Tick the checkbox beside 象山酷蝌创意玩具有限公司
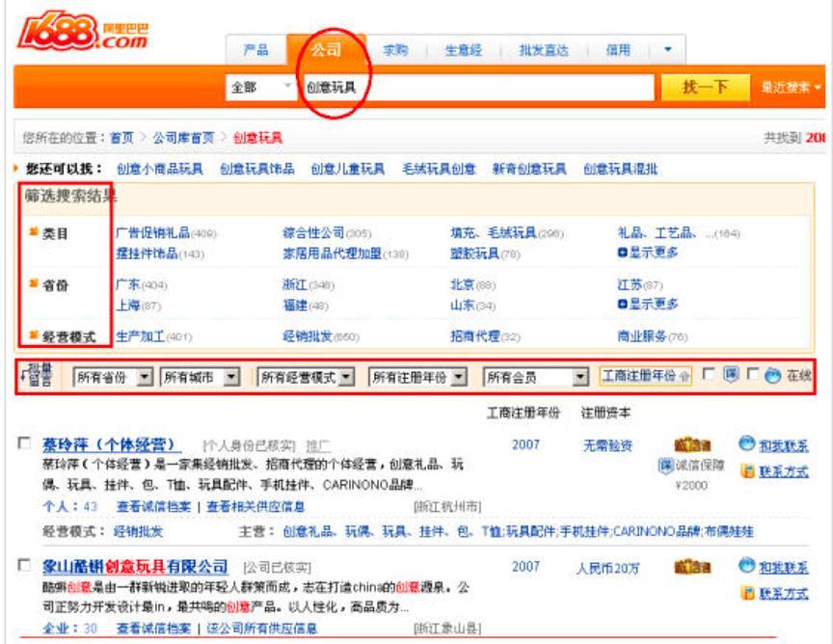This screenshot has height=644, width=833. (x=24, y=565)
